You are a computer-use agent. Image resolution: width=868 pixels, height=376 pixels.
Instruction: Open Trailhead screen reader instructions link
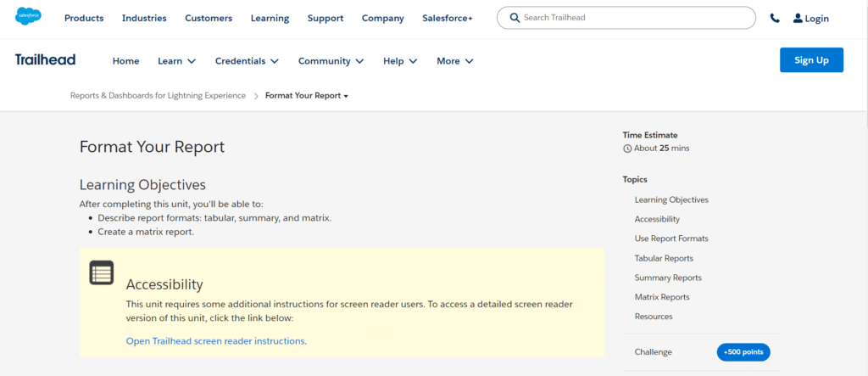click(215, 341)
